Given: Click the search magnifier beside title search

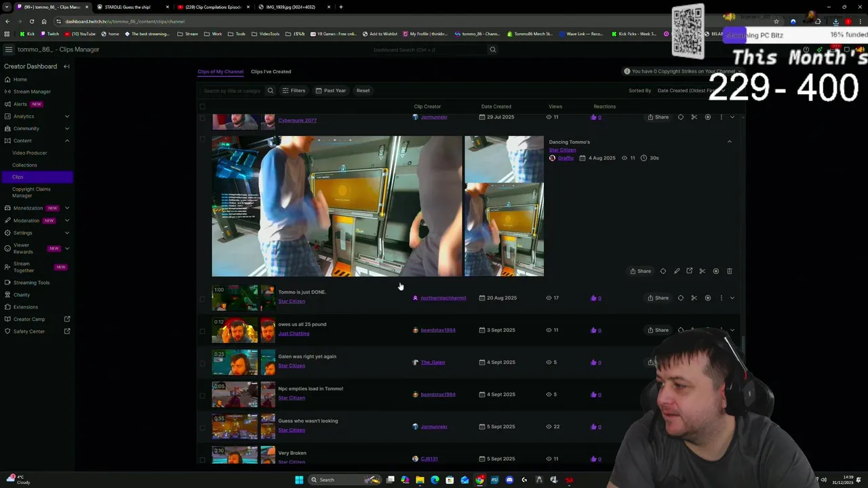Looking at the screenshot, I should point(270,91).
